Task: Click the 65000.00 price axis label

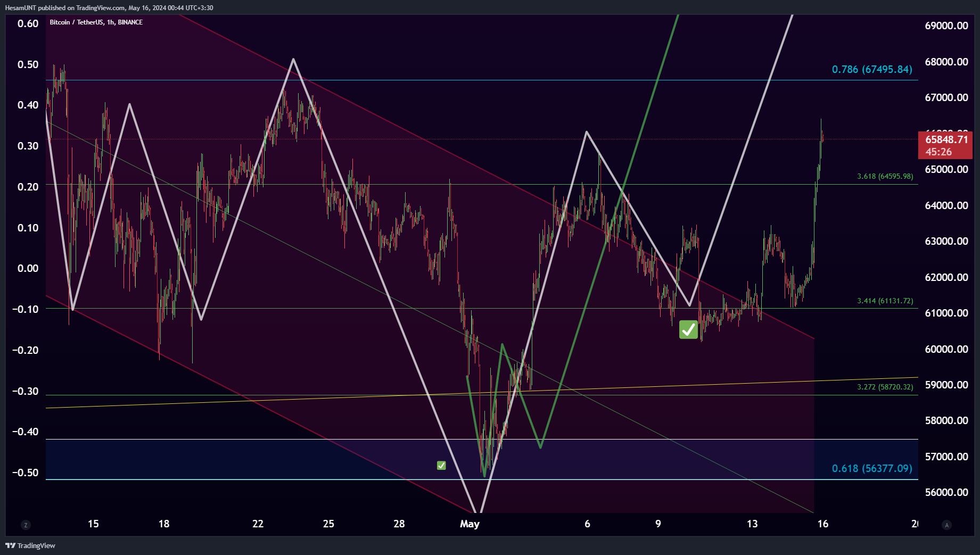Action: coord(946,169)
